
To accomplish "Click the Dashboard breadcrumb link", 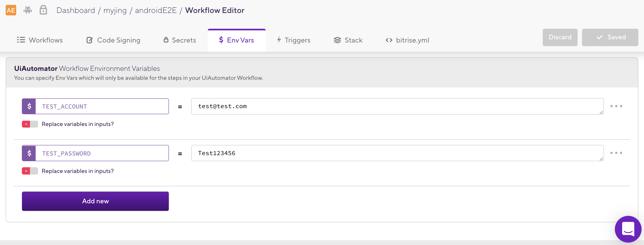I will click(x=76, y=10).
